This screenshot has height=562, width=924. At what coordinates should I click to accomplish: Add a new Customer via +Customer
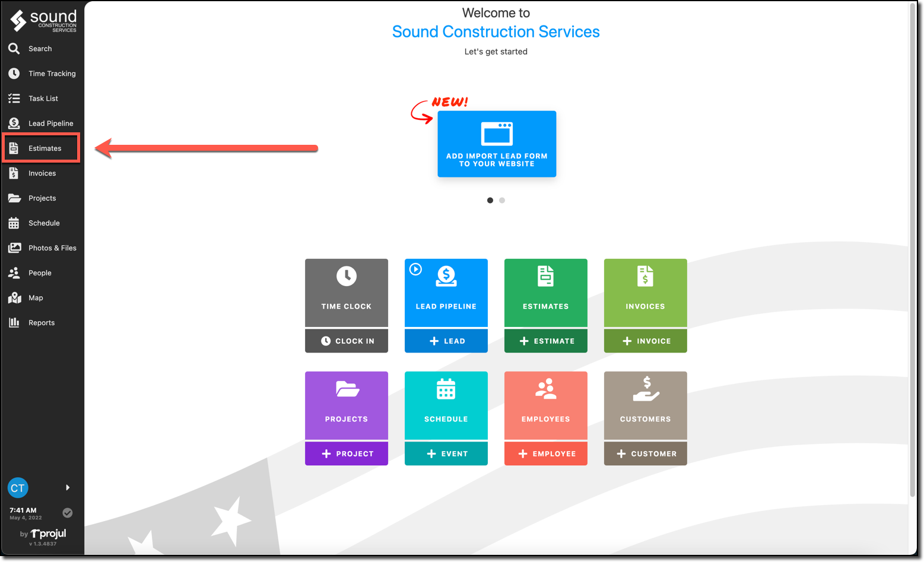(x=645, y=453)
